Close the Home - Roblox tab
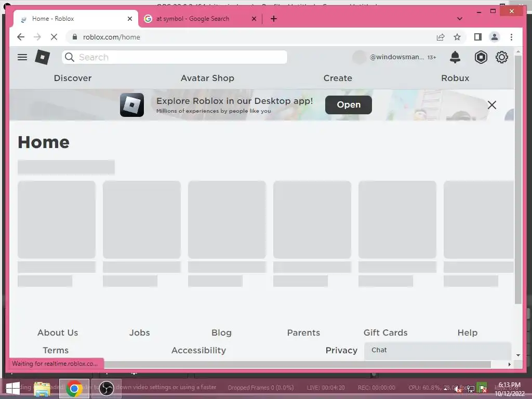The height and width of the screenshot is (399, 532). tap(129, 19)
